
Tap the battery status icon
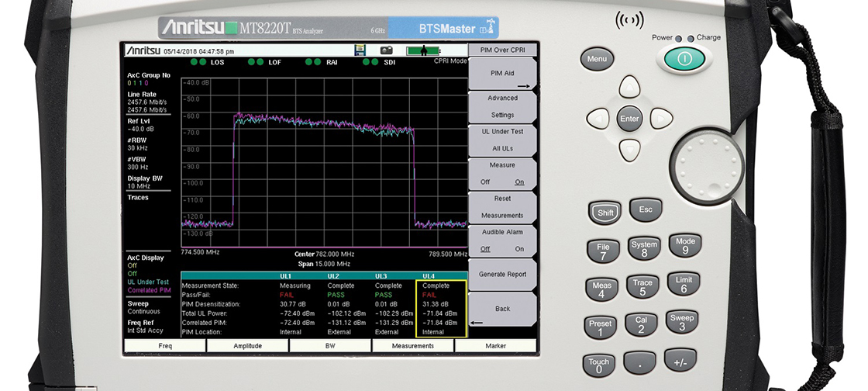[x=423, y=50]
